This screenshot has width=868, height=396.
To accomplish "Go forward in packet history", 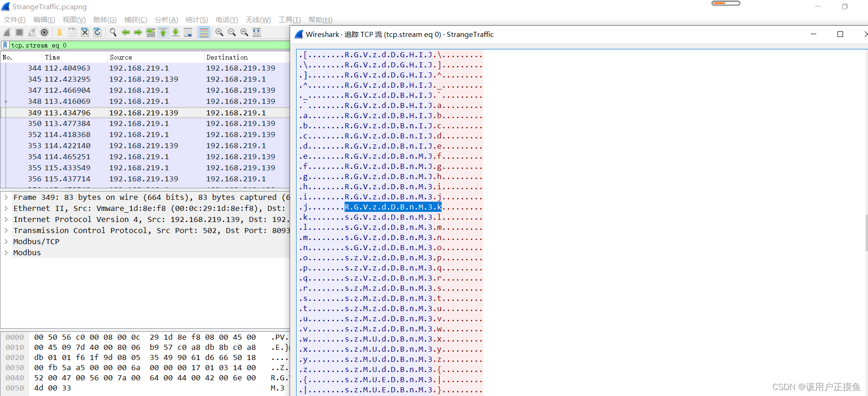I will 138,32.
